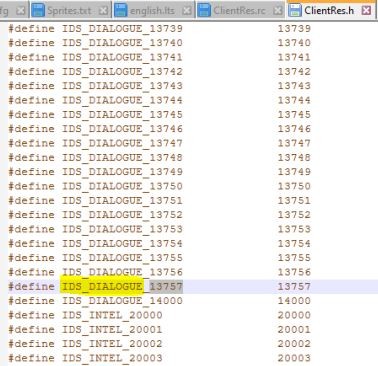Click the IDS_DIALOGUE_13748 identifier
This screenshot has width=378, height=366.
[x=122, y=158]
